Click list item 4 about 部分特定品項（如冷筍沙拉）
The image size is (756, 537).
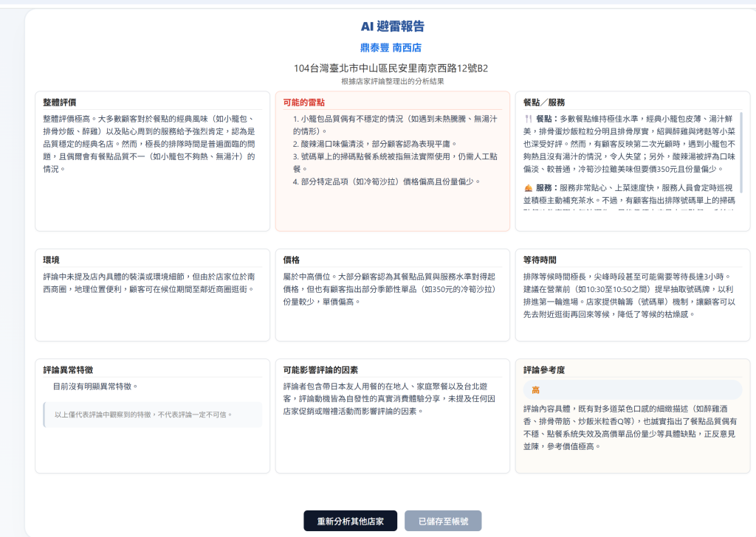[x=387, y=181]
